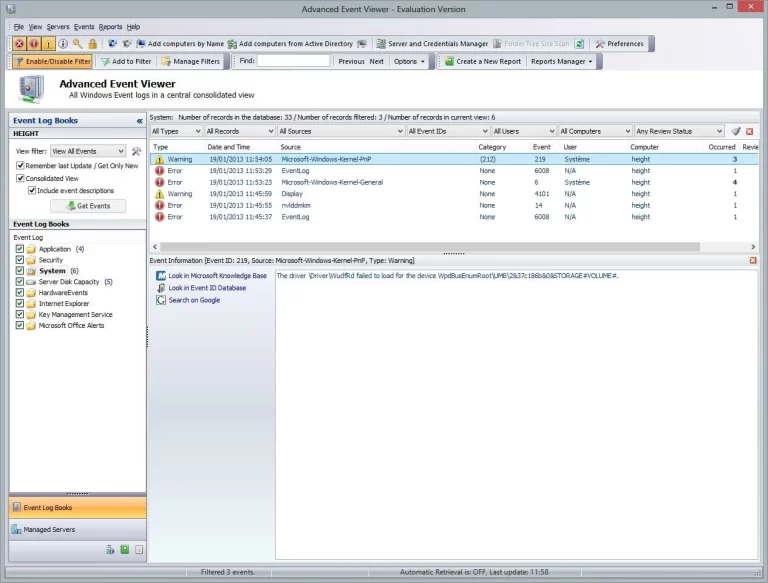
Task: Toggle the red X critical events filter icon
Action: pyautogui.click(x=19, y=44)
